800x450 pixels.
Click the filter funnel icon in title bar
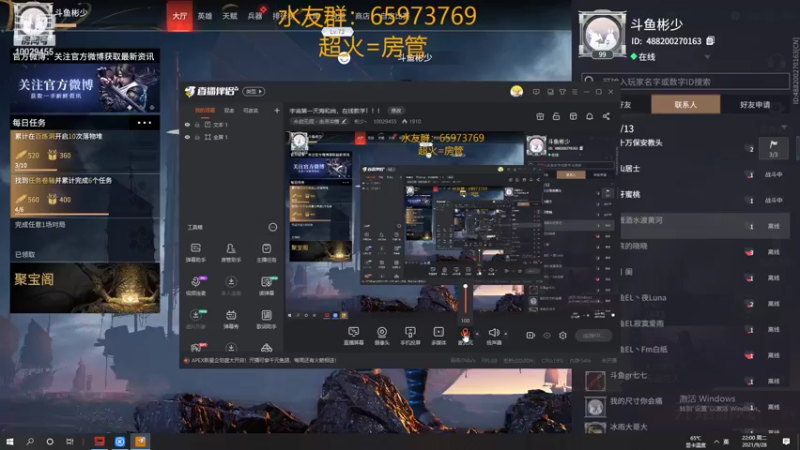click(x=562, y=92)
